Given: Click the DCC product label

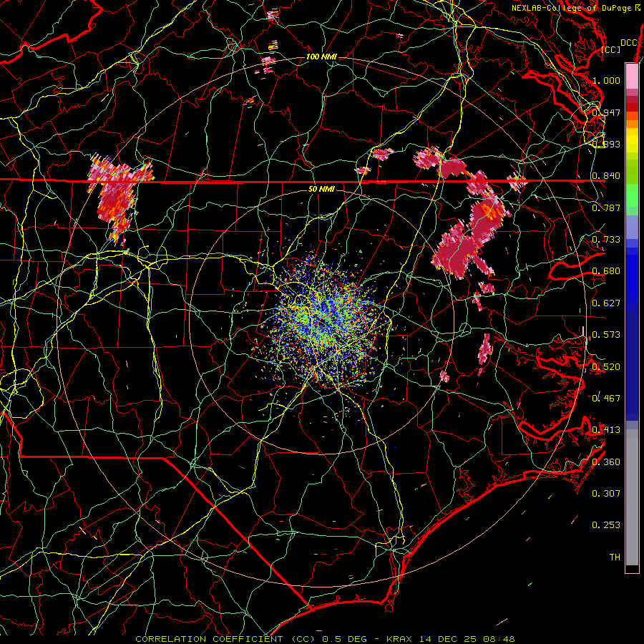Looking at the screenshot, I should pos(628,42).
